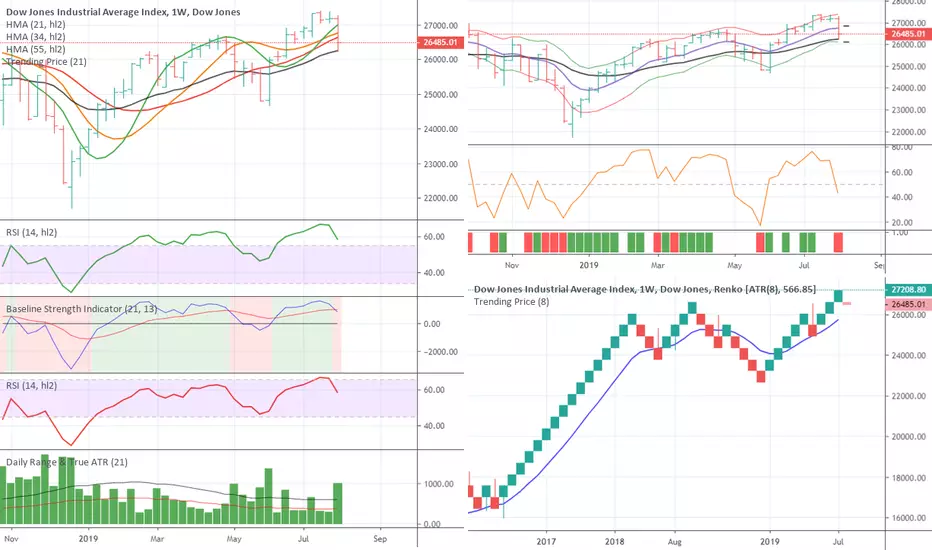Viewport: 932px width, 550px height.
Task: Select the HMA (55, hl2) indicator legend
Action: (36, 49)
